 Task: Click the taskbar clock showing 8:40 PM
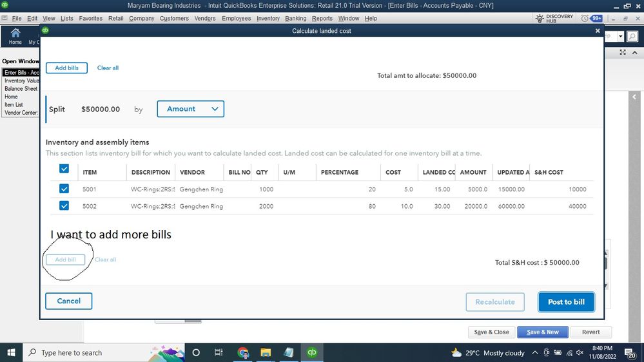[603, 352]
